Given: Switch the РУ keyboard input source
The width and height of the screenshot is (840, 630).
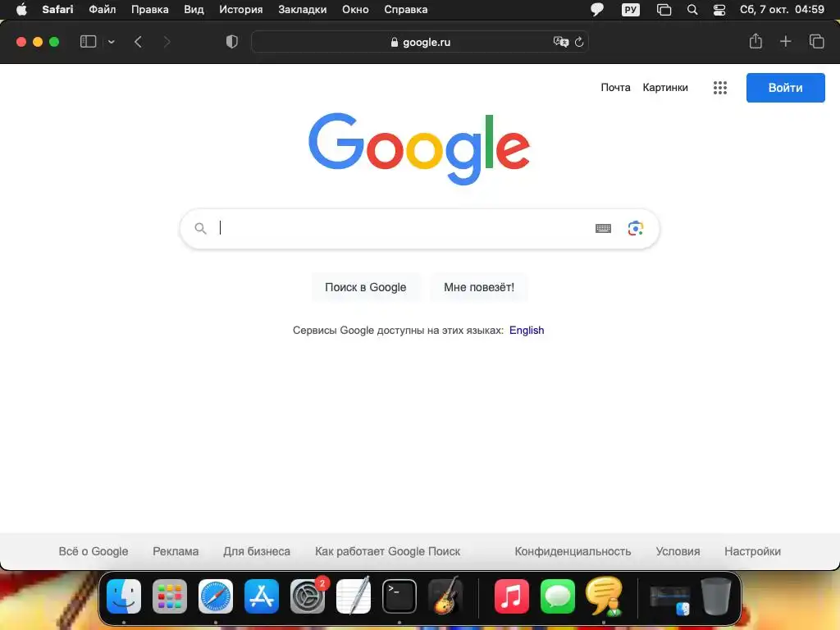Looking at the screenshot, I should click(631, 10).
